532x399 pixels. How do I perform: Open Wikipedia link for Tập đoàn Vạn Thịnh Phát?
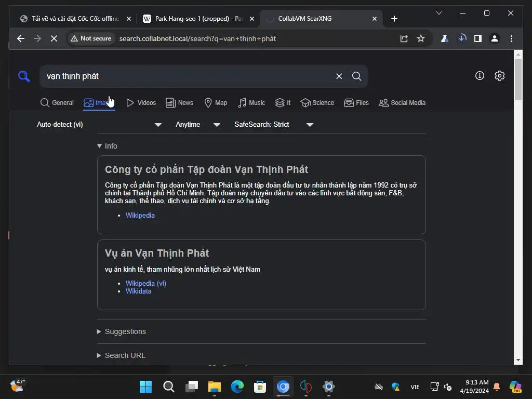tap(140, 215)
